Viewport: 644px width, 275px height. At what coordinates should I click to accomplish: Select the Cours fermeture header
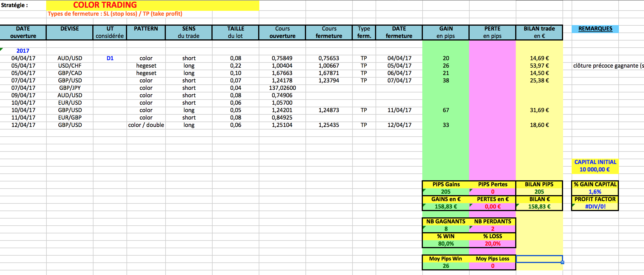click(x=329, y=32)
